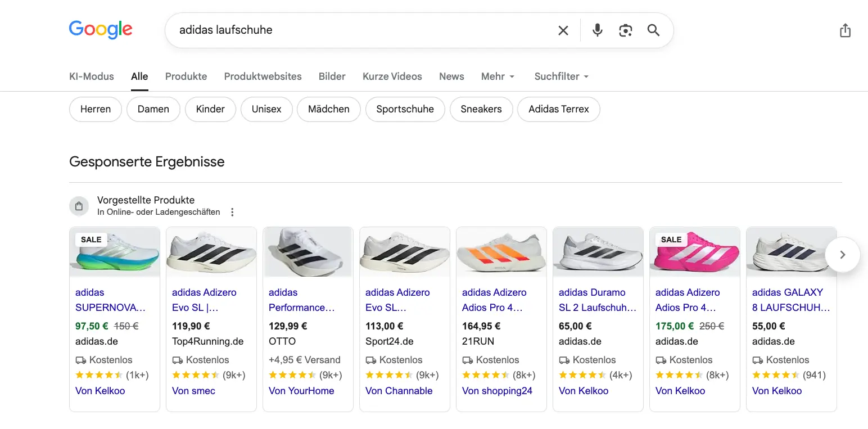Click the SALE badge on the pink Adios Pro shoe

[x=671, y=240]
